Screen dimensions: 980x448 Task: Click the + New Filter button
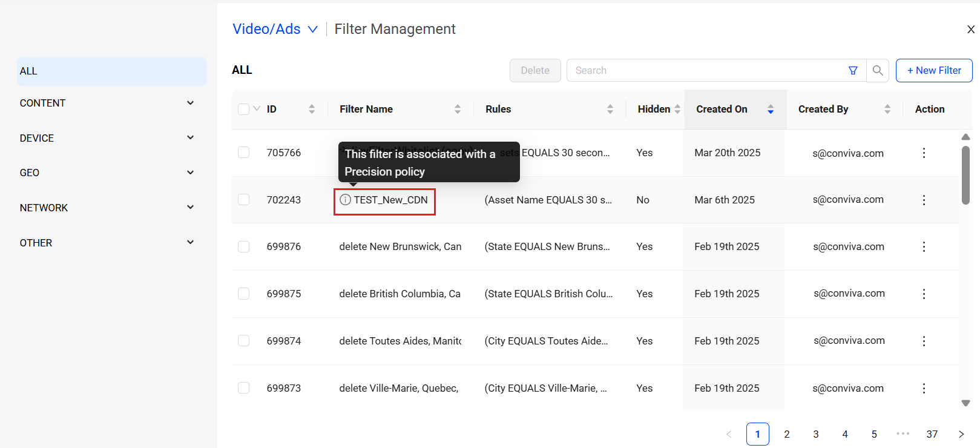point(934,70)
